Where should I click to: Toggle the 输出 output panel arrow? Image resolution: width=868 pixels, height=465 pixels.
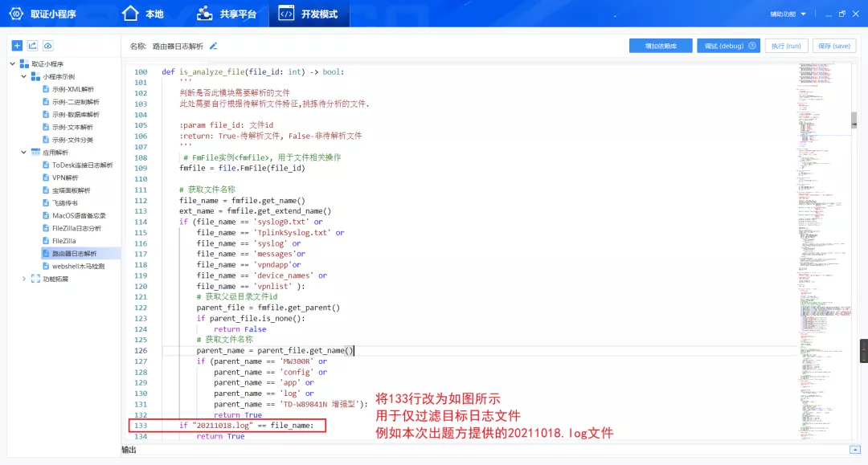pyautogui.click(x=855, y=450)
